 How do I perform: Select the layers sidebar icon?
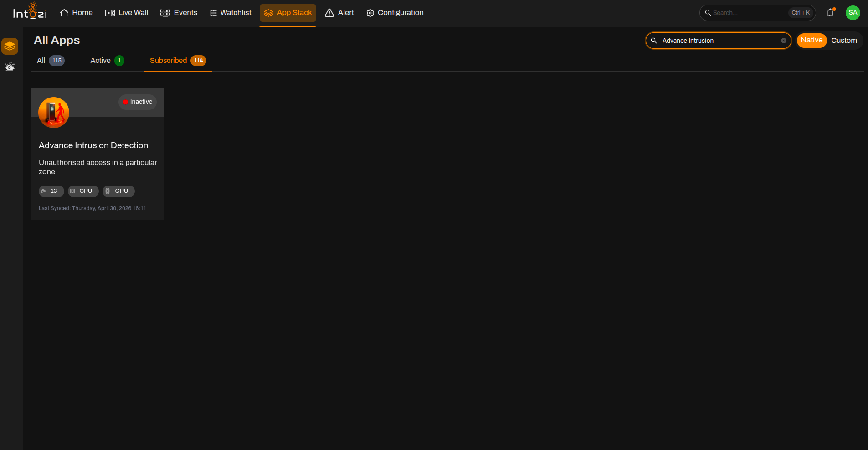[10, 47]
